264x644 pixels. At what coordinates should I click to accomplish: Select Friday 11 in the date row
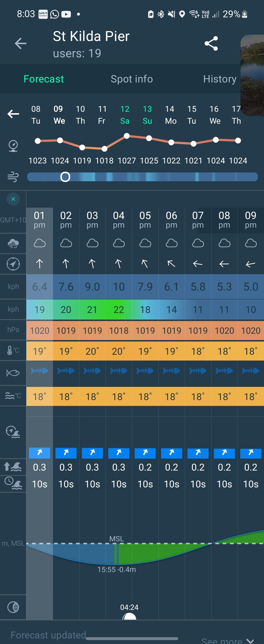102,115
